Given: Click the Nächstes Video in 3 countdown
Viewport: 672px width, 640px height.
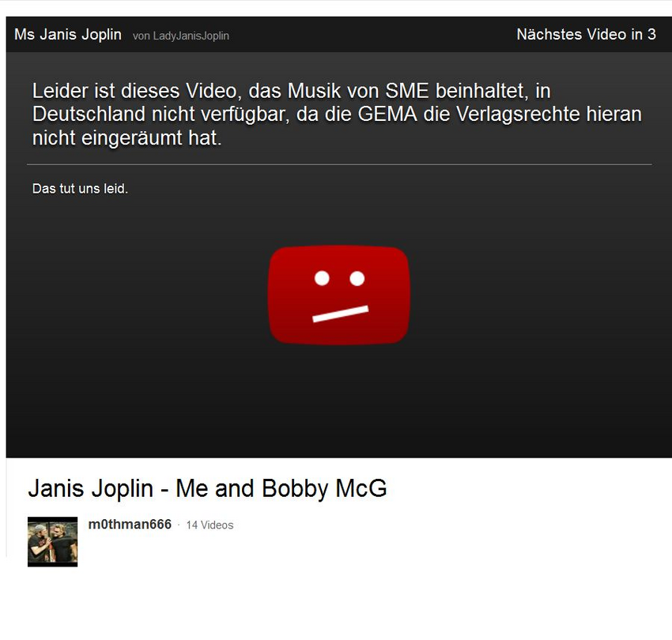Looking at the screenshot, I should coord(586,34).
